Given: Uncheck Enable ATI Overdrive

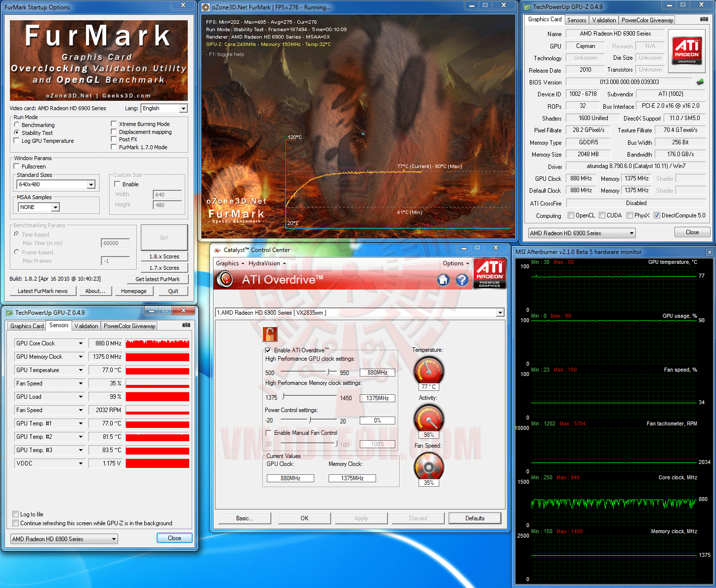Looking at the screenshot, I should point(268,350).
